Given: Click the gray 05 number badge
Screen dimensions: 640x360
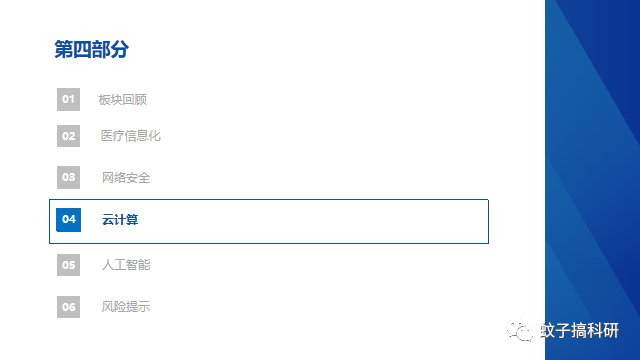Looking at the screenshot, I should (x=68, y=265).
